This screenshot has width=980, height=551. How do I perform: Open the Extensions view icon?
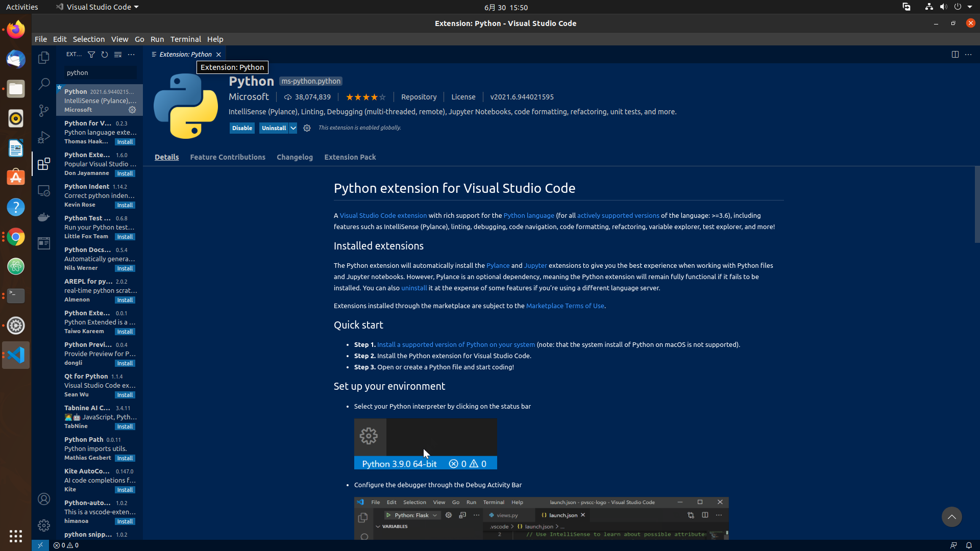[44, 164]
